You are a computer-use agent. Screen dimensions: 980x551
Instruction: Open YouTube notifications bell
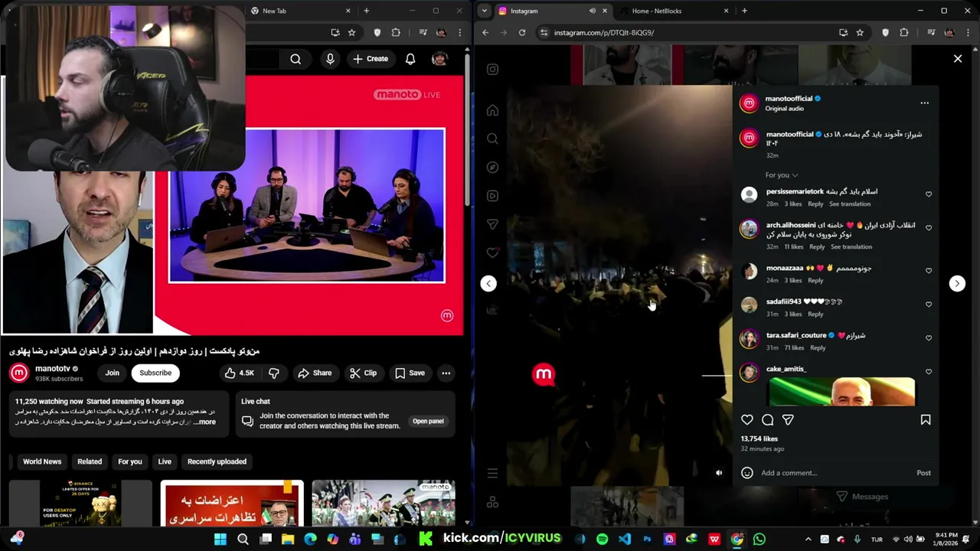coord(410,59)
